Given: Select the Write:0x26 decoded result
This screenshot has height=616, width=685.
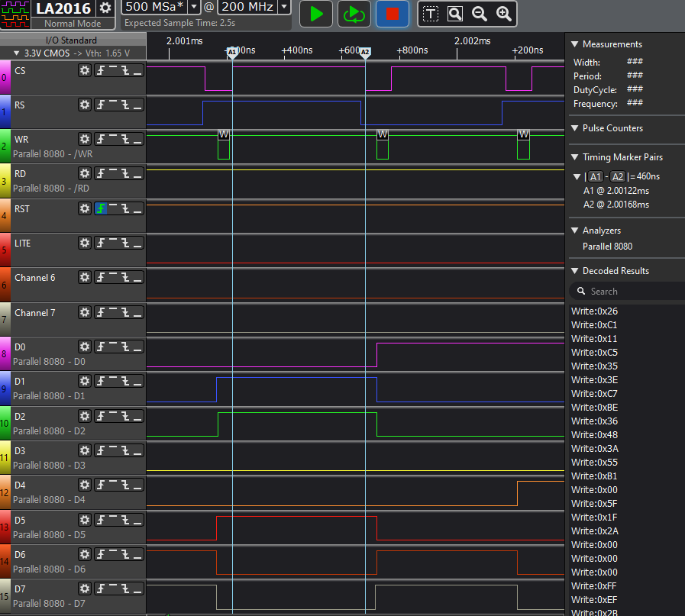Looking at the screenshot, I should pyautogui.click(x=594, y=311).
